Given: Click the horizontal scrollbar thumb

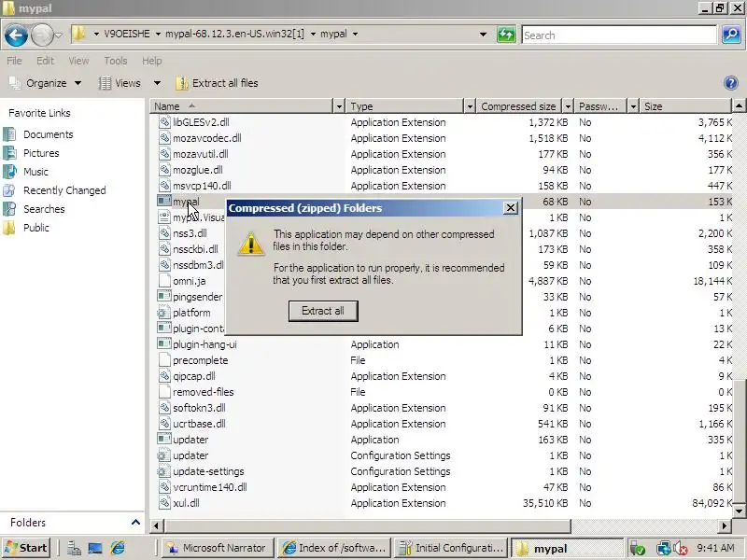Looking at the screenshot, I should (367, 525).
